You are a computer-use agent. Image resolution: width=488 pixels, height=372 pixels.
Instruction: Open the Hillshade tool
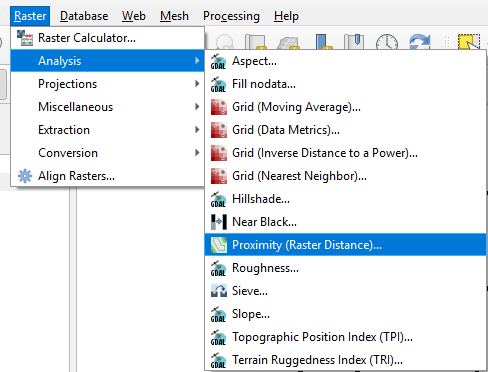tap(345, 199)
